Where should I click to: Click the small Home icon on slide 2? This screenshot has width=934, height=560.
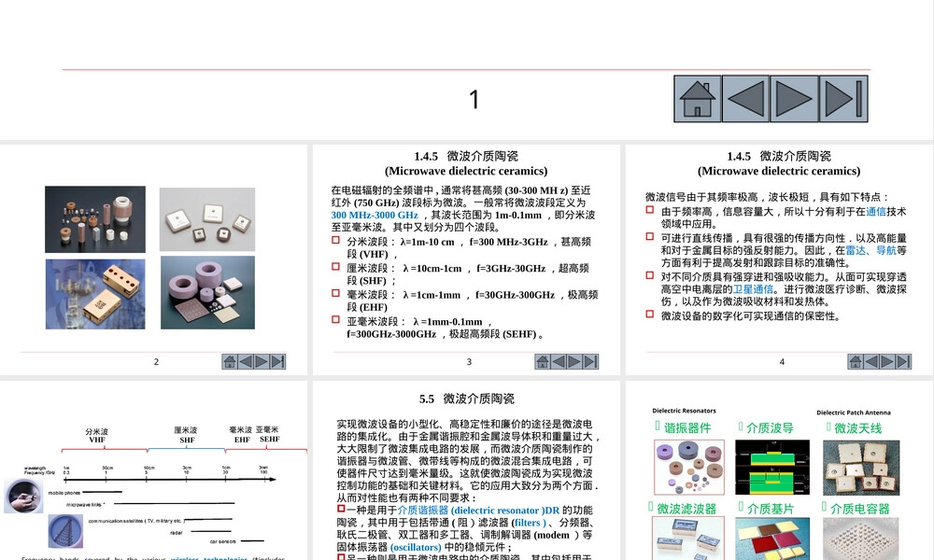pos(230,361)
